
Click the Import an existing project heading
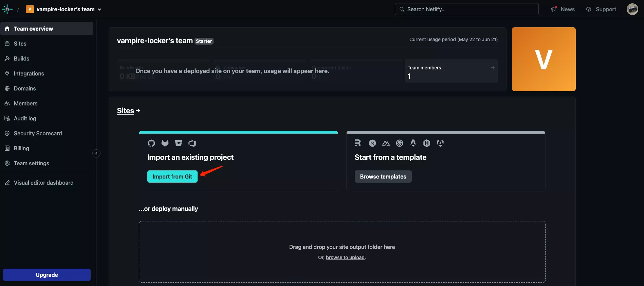coord(190,157)
